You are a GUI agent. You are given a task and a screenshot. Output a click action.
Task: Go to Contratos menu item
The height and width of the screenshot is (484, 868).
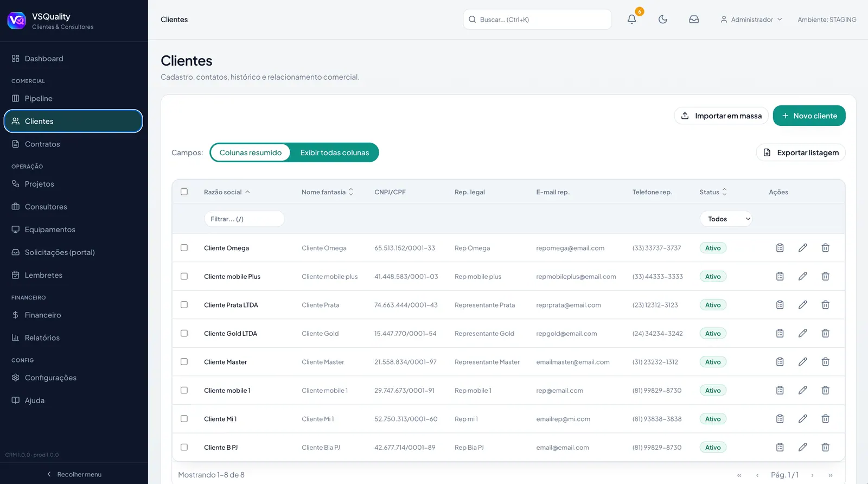coord(73,144)
